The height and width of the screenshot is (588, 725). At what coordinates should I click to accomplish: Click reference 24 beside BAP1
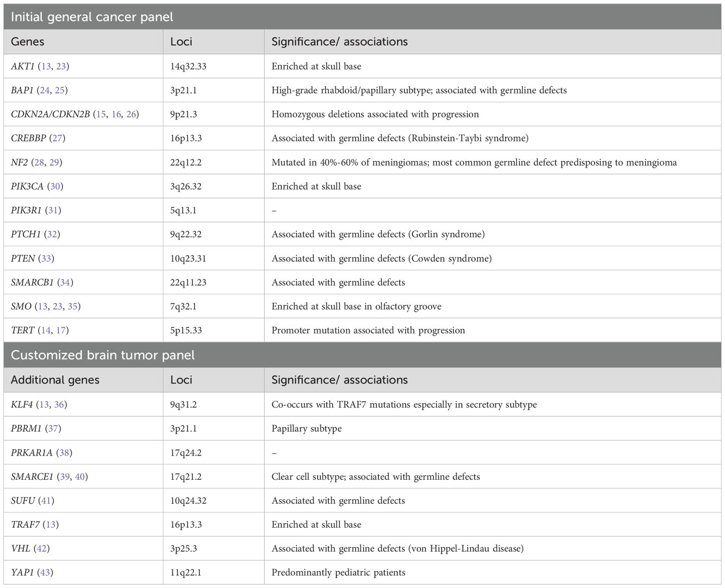45,90
